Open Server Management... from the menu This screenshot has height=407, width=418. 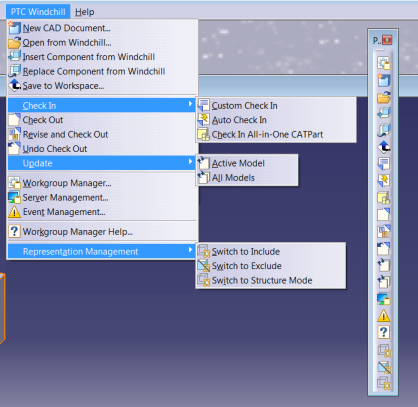[102, 197]
